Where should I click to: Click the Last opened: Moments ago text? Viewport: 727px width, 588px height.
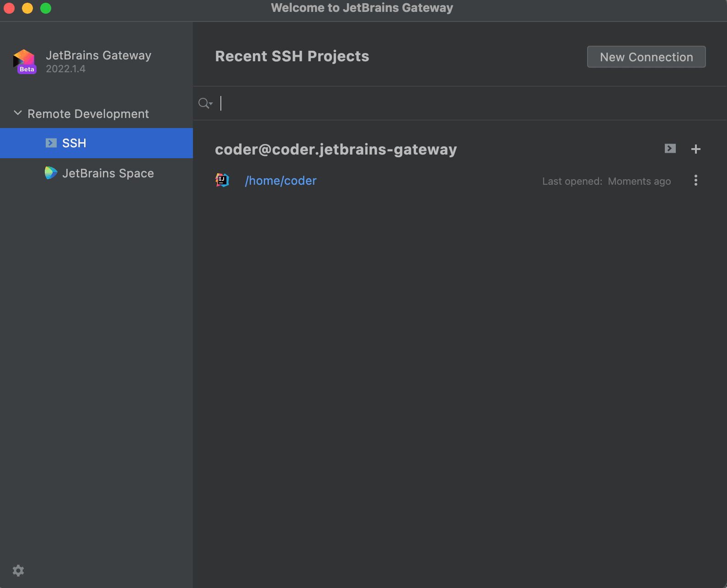point(607,181)
